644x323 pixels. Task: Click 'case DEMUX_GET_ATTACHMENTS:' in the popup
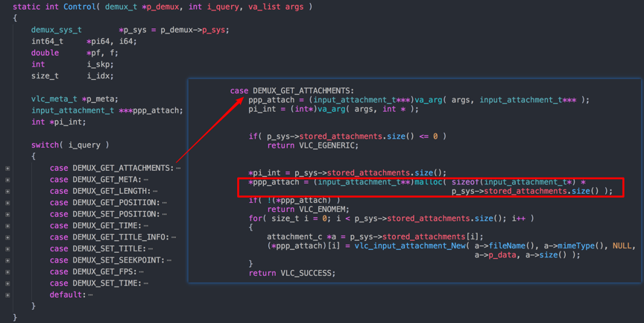tap(292, 91)
